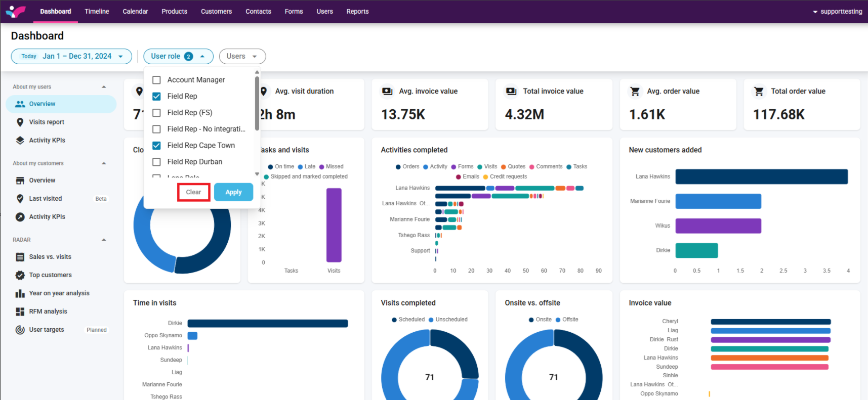Click the Activity KPIs layers icon under users
This screenshot has height=400, width=868.
[20, 140]
